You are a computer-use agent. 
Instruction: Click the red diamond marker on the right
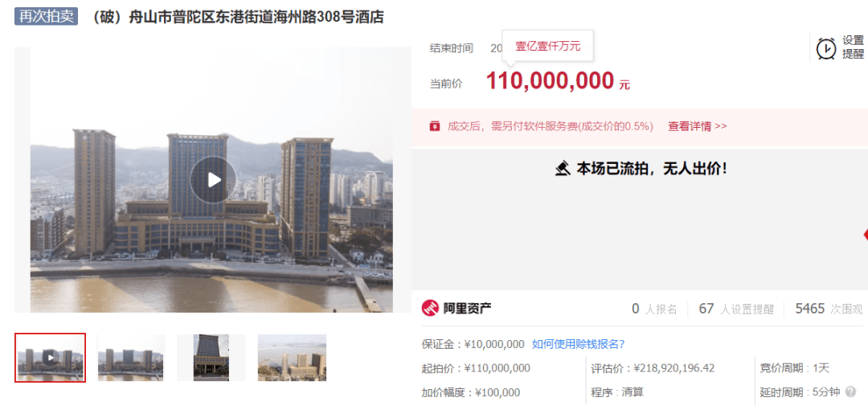(866, 235)
